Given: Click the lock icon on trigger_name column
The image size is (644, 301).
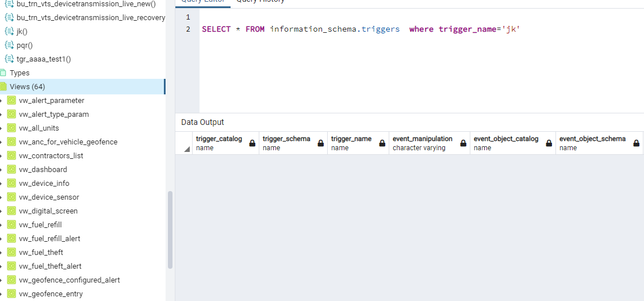Looking at the screenshot, I should (x=382, y=143).
